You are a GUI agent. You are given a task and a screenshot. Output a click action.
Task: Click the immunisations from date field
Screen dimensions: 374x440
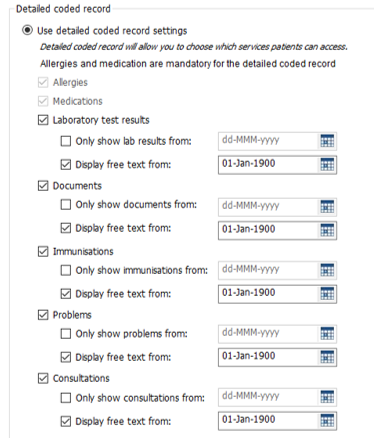269,270
